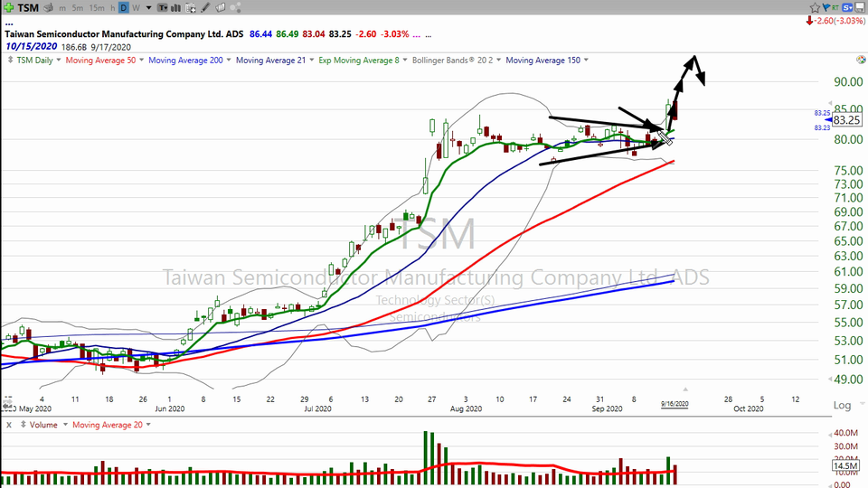The height and width of the screenshot is (488, 868).
Task: Click the blue ellipsis above company name
Action: (9, 23)
